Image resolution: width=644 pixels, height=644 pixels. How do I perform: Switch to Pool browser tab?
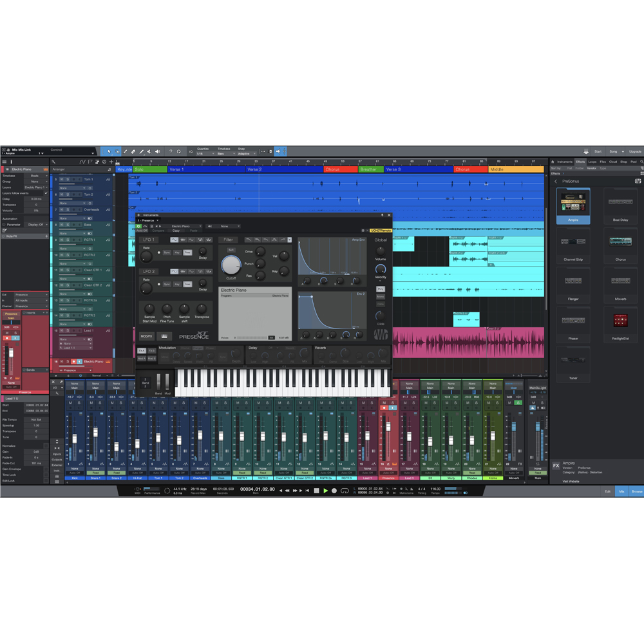tap(634, 162)
